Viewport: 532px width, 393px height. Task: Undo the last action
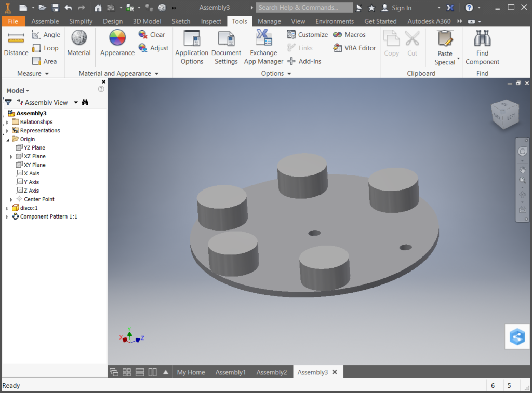tap(68, 7)
